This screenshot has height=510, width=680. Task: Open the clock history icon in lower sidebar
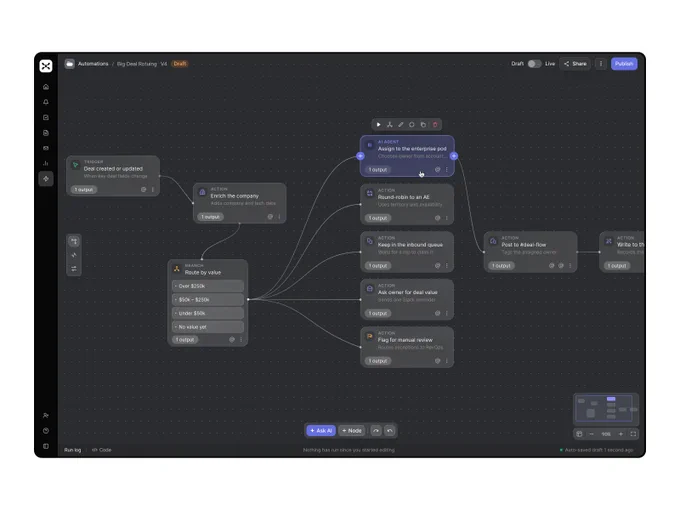46,431
